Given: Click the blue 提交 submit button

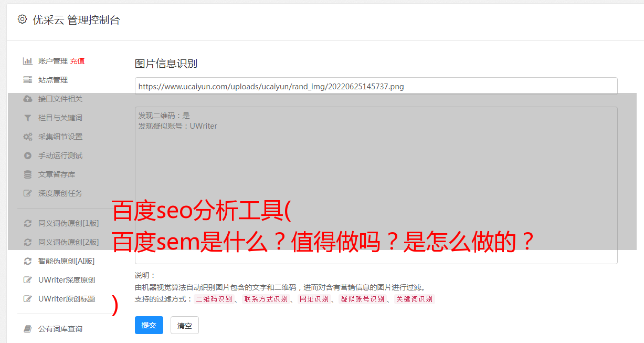Looking at the screenshot, I should click(x=149, y=325).
